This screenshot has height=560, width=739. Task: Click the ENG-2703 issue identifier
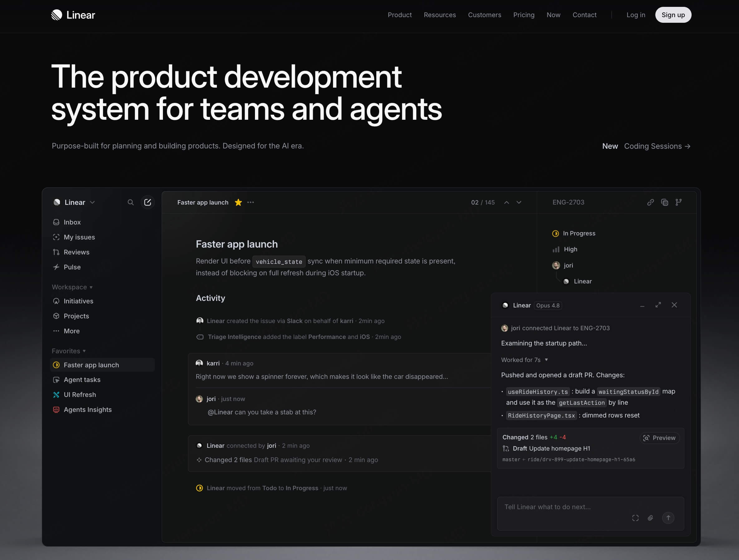click(x=568, y=202)
